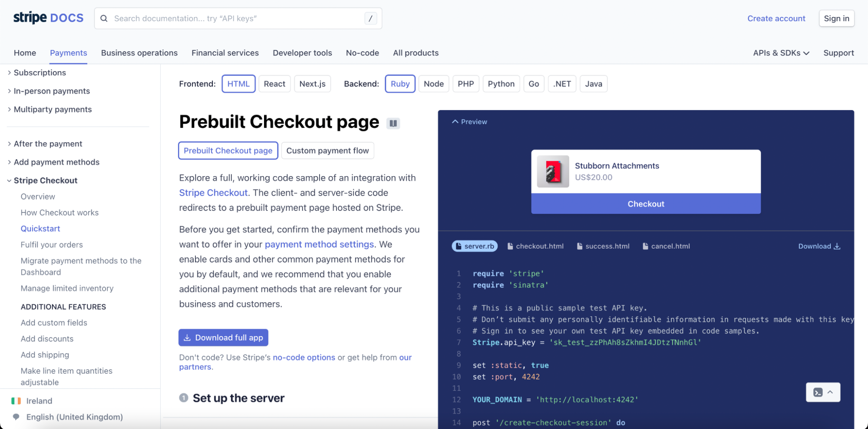Open the server.rb file tab
868x429 pixels.
[475, 246]
